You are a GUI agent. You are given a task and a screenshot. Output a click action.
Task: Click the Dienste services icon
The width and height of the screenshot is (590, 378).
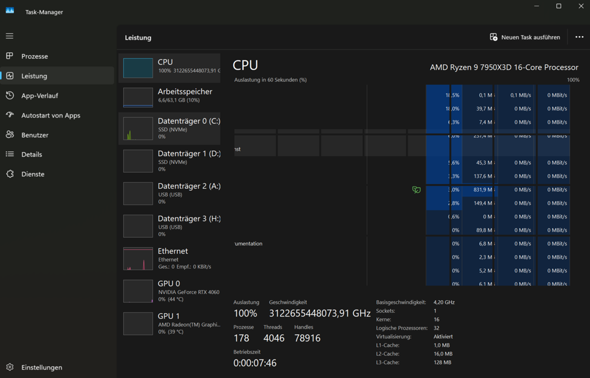coord(10,174)
